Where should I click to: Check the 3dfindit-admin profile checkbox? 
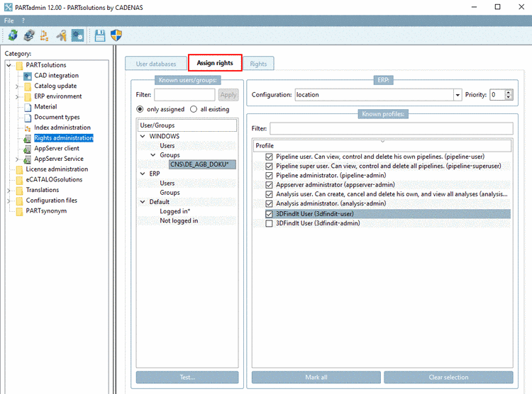coord(269,223)
